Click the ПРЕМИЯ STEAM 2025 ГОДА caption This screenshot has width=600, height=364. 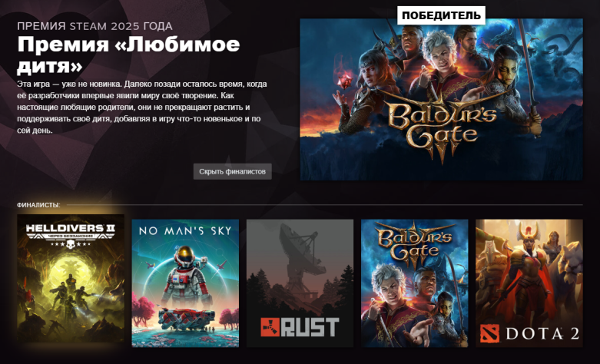pyautogui.click(x=95, y=26)
